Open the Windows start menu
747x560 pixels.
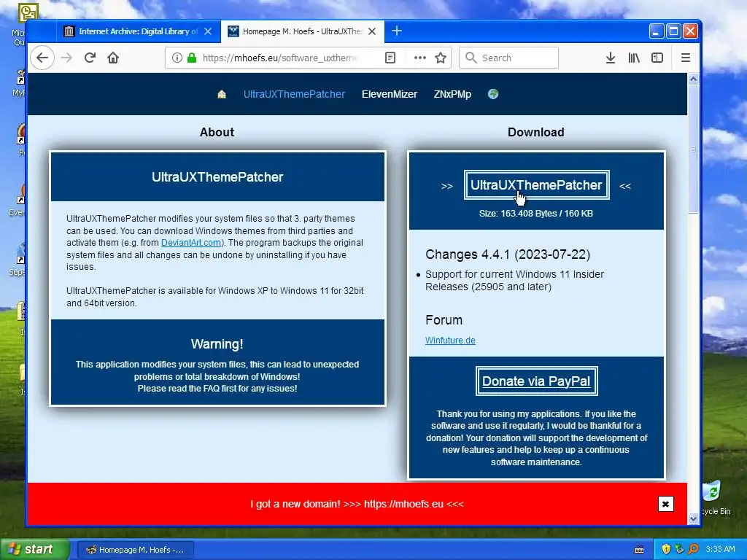(x=34, y=550)
